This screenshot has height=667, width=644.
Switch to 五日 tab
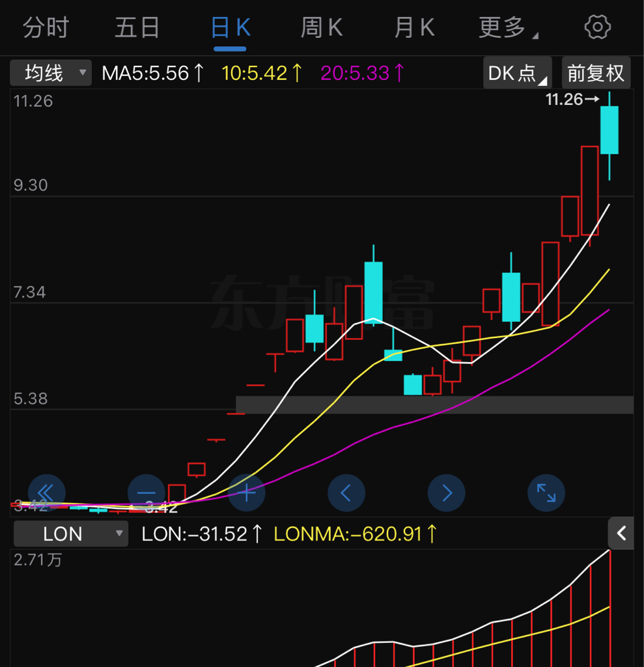tap(138, 27)
